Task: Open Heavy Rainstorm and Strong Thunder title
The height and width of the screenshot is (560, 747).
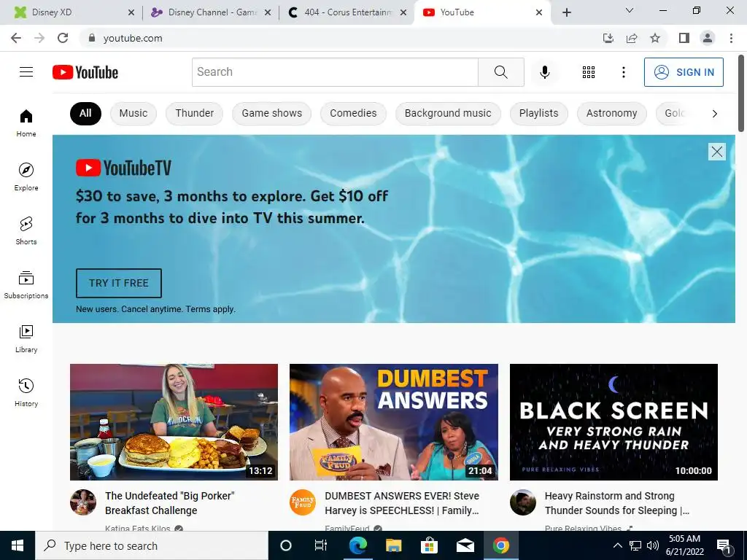Action: pos(617,503)
